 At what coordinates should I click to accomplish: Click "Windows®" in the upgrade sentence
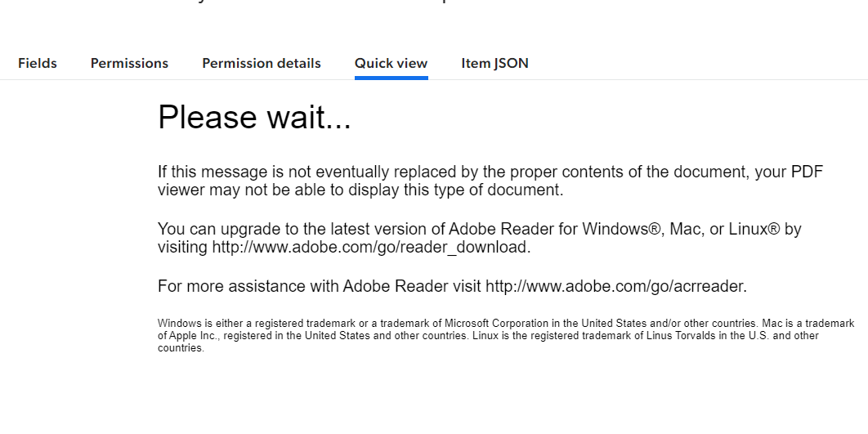click(x=625, y=229)
